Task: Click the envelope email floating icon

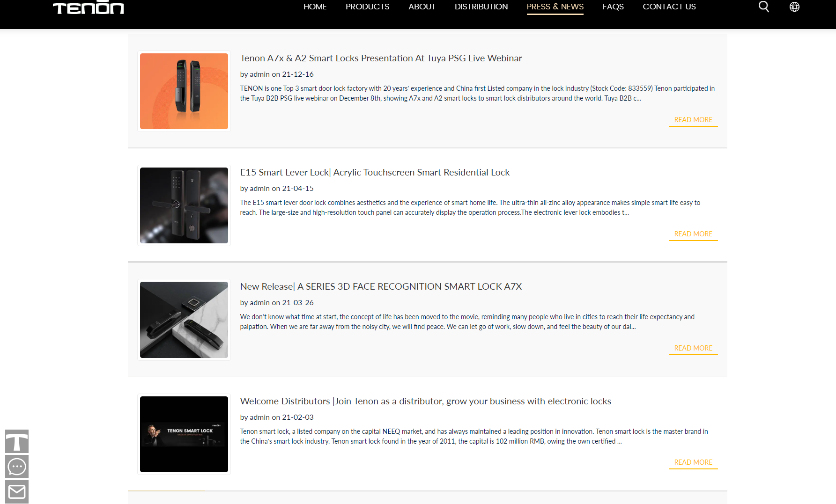Action: [x=17, y=492]
